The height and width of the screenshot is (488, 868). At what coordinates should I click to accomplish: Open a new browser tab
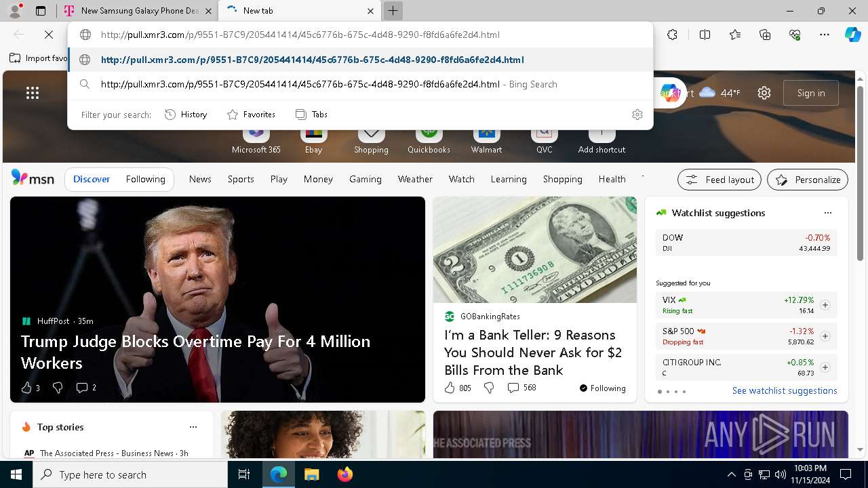tap(393, 11)
